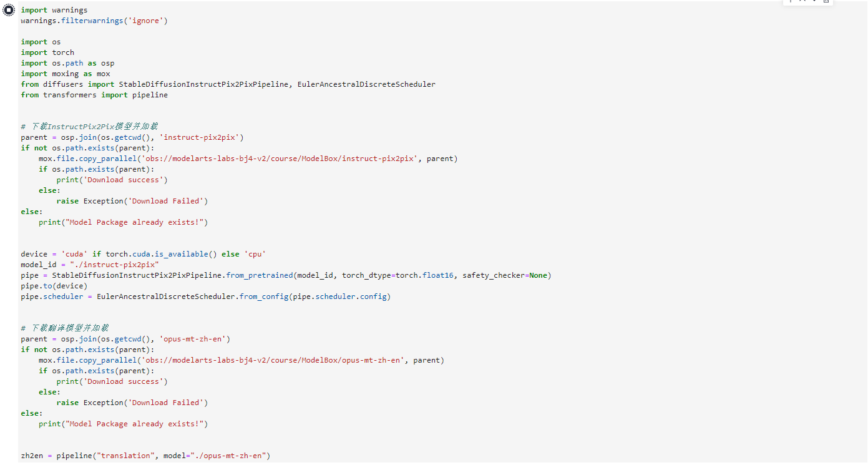Click the model_id assignment line
Screen dimensions: 868x465
(x=90, y=265)
